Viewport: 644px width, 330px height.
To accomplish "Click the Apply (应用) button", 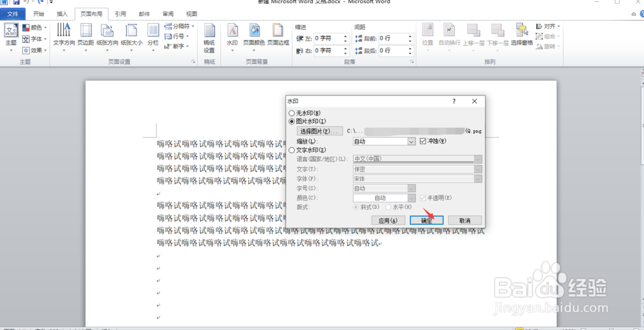I will coord(388,220).
